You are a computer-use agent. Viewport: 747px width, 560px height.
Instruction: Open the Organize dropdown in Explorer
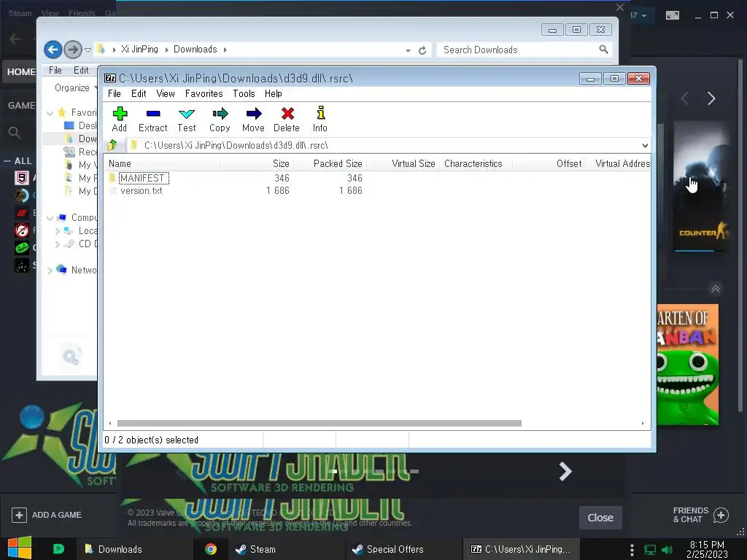[75, 88]
